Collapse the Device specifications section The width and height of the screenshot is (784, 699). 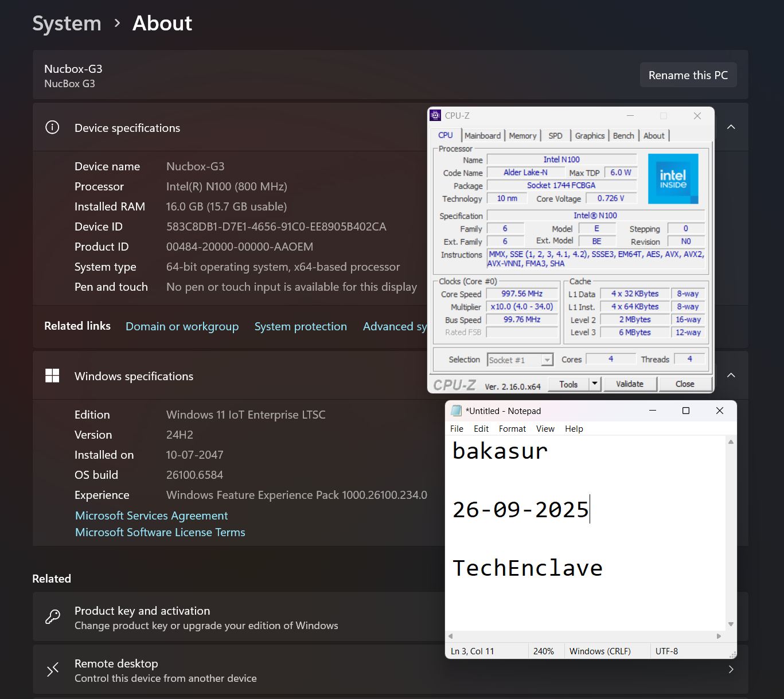[x=731, y=127]
